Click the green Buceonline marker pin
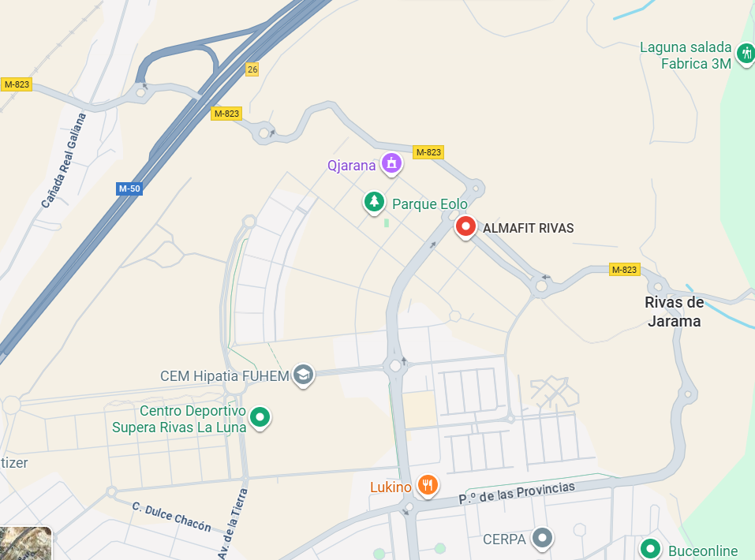This screenshot has height=560, width=755. [650, 549]
